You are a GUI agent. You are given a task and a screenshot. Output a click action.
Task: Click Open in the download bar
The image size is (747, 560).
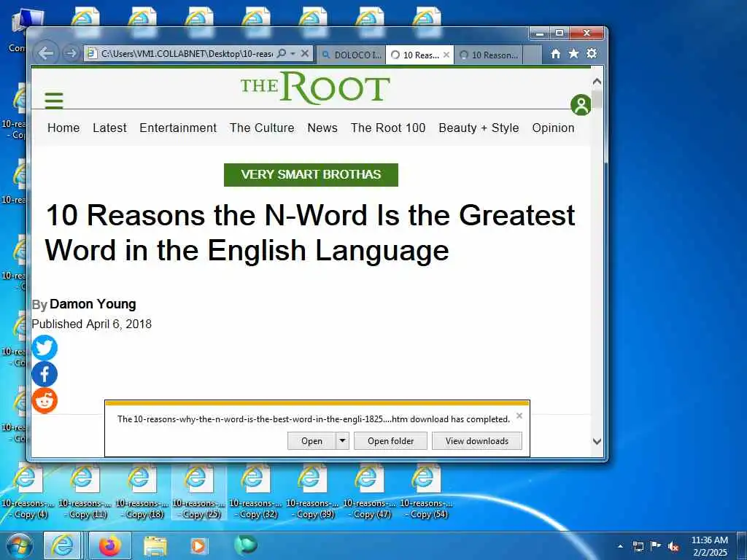click(311, 441)
